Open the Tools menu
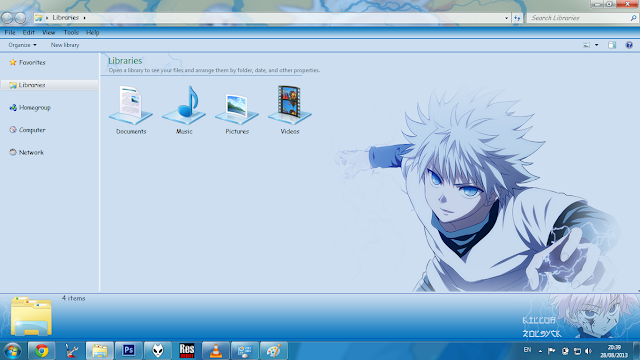The width and height of the screenshot is (640, 360). (71, 32)
